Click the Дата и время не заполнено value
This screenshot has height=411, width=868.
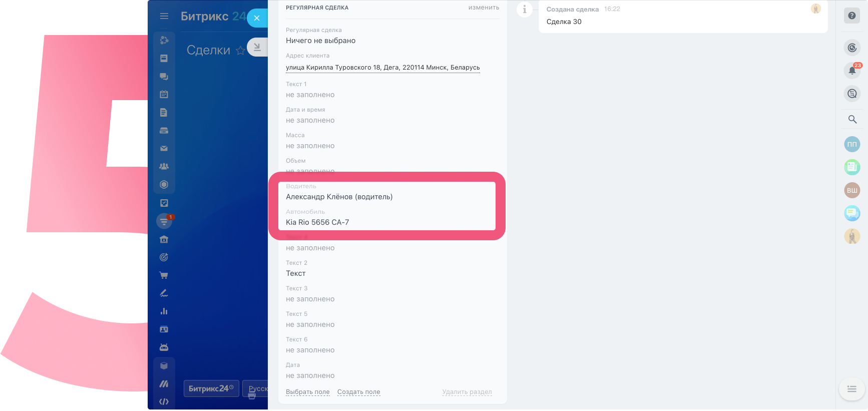coord(310,120)
